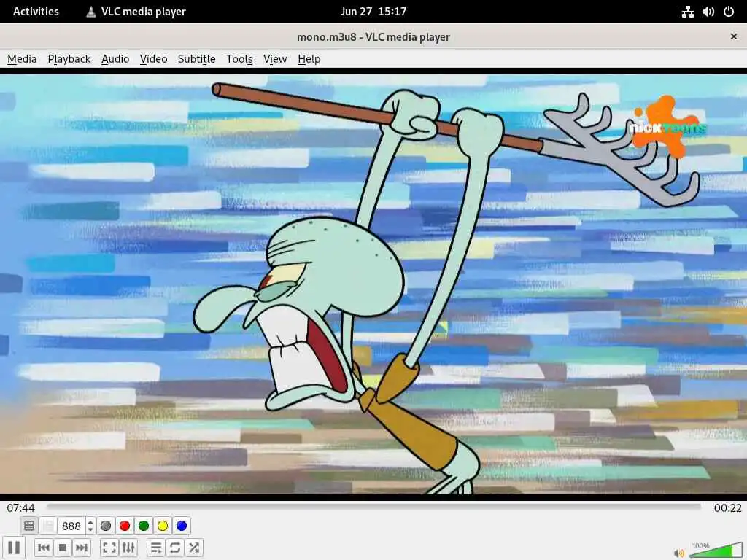Open the Subtitle menu
Image resolution: width=747 pixels, height=560 pixels.
click(x=196, y=59)
